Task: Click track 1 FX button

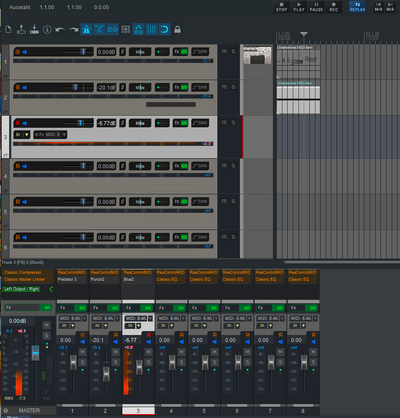Action: 177,52
